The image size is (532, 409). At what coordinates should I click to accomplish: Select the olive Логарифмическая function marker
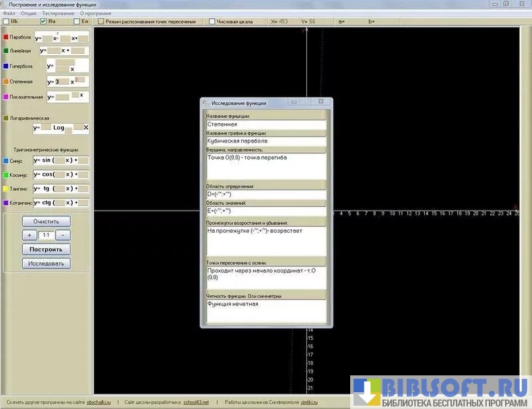(6, 118)
